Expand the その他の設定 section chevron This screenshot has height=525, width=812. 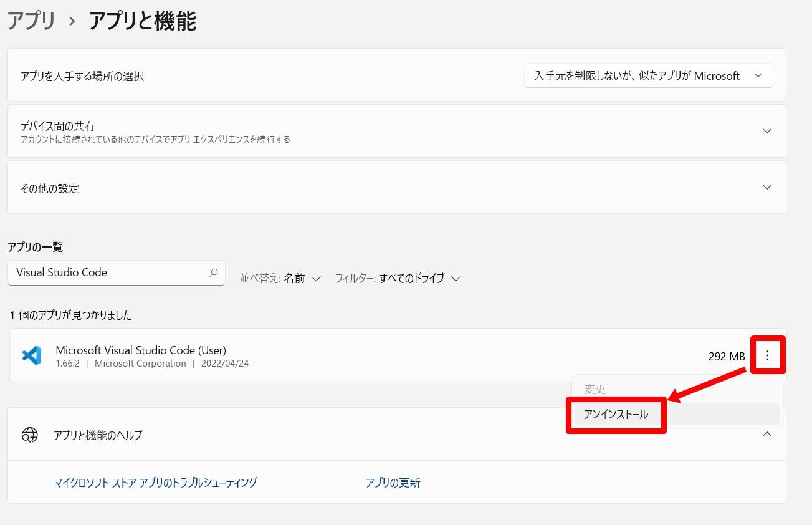click(x=767, y=188)
